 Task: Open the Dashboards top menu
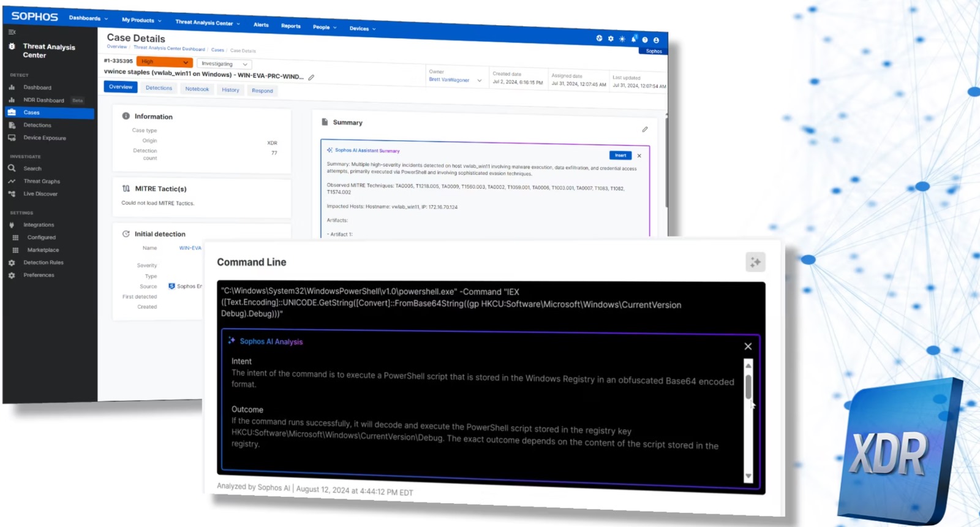(x=88, y=18)
